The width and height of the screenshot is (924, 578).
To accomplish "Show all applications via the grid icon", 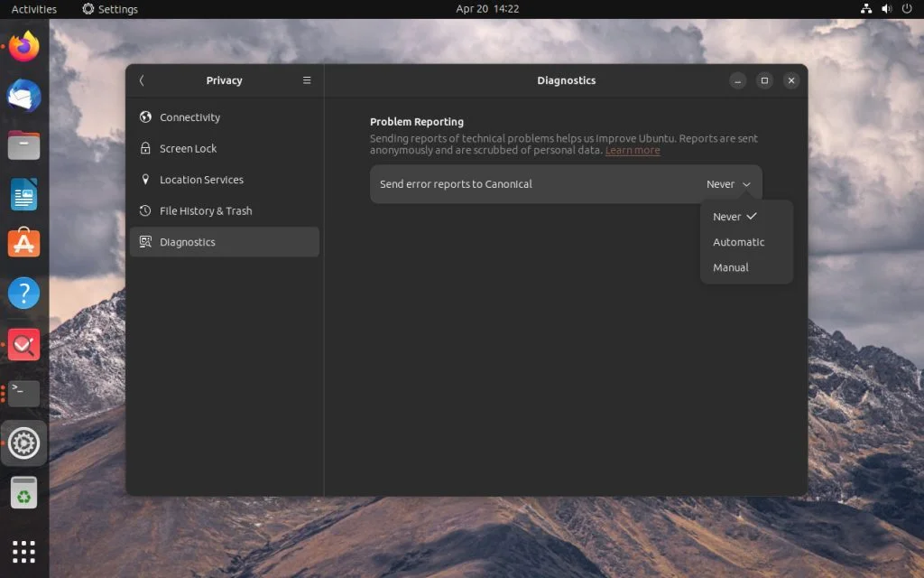I will [23, 551].
